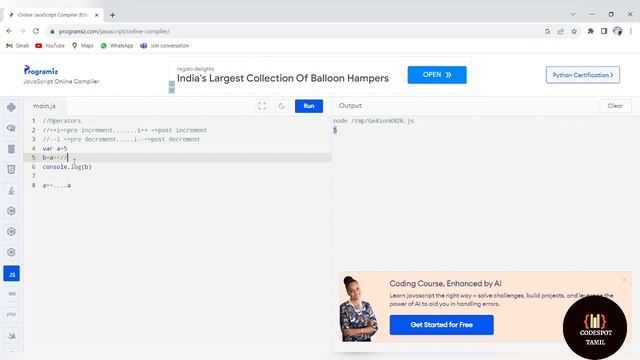This screenshot has width=640, height=360.
Task: Click the India's Largest Collection ad headline
Action: point(283,78)
